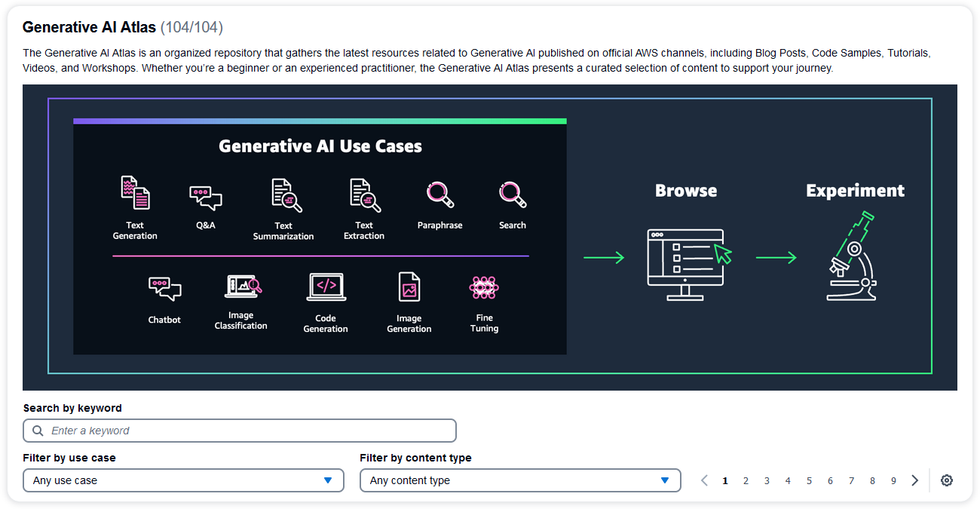This screenshot has height=509, width=980.
Task: Click the Browse monitor icon
Action: 688,263
